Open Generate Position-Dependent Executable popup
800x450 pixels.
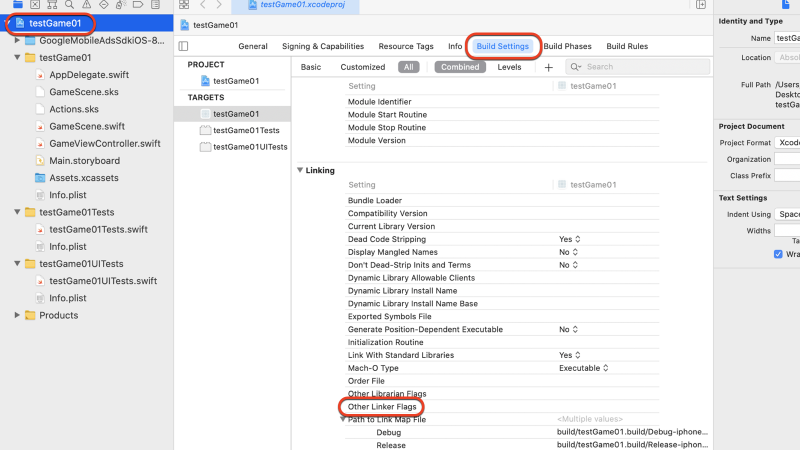pyautogui.click(x=568, y=329)
